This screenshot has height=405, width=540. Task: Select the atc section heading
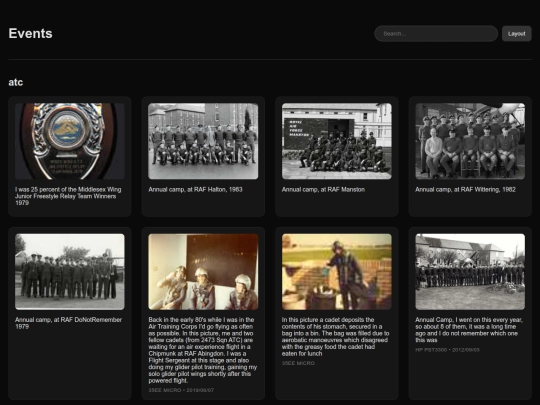(15, 82)
